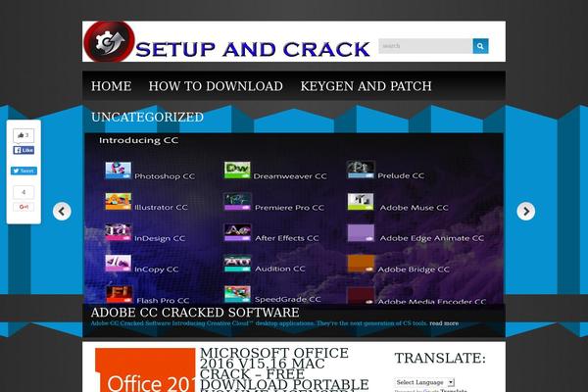This screenshot has height=392, width=588.
Task: Open the HOW TO DOWNLOAD menu item
Action: (216, 86)
